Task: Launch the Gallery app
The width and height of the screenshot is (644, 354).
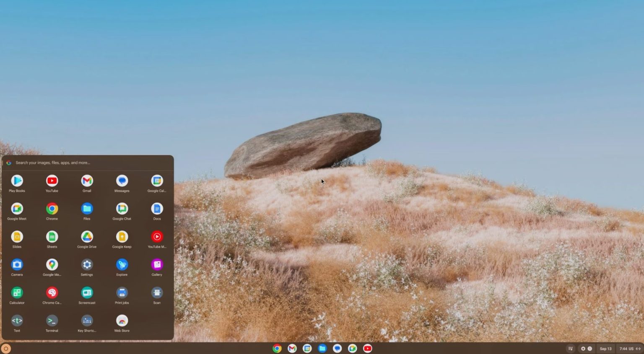Action: [157, 264]
